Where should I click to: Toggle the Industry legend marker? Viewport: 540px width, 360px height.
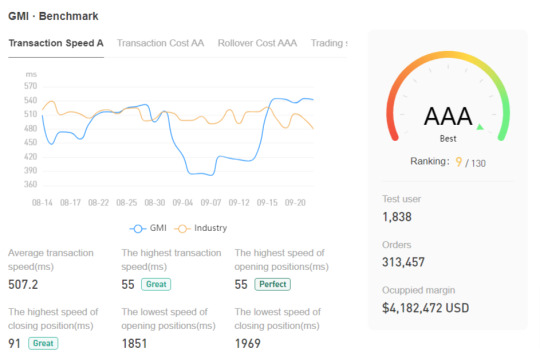[182, 228]
